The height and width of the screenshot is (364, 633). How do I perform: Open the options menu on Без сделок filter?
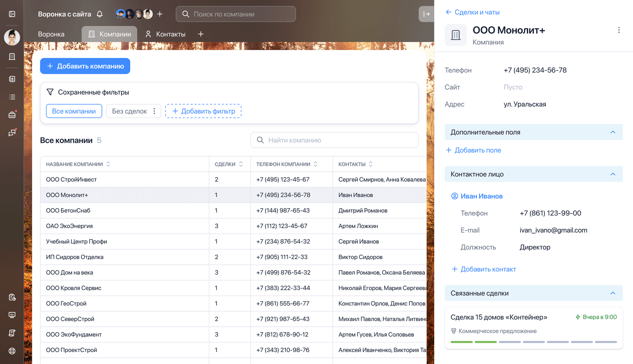[154, 111]
